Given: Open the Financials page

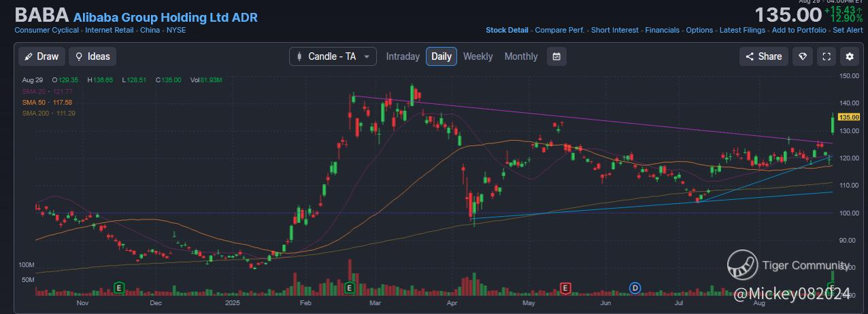Looking at the screenshot, I should [662, 30].
